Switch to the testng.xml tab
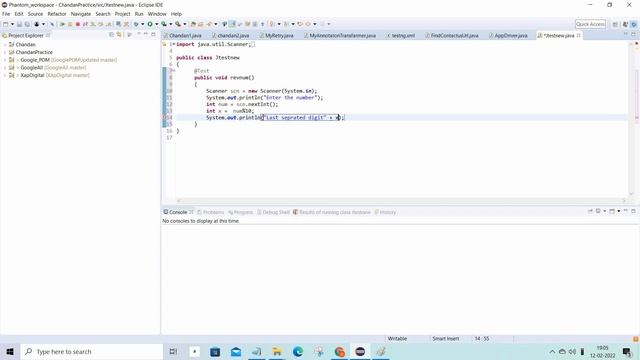This screenshot has height=360, width=640. click(400, 36)
